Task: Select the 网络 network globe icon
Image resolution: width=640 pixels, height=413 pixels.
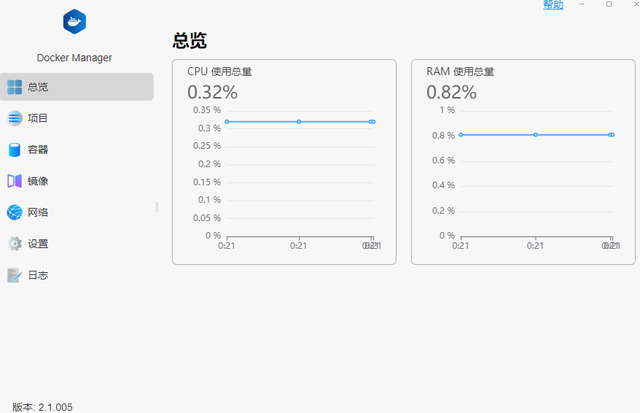Action: 15,212
